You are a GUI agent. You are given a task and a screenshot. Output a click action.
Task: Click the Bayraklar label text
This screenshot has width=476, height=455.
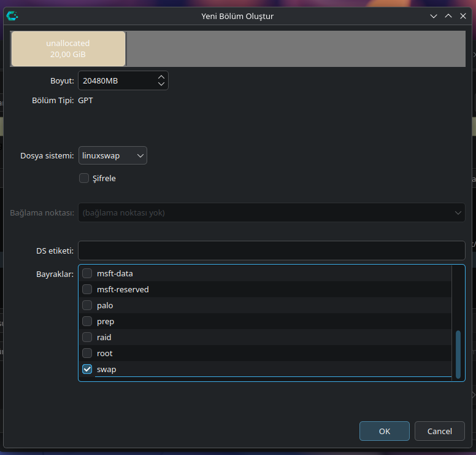55,274
